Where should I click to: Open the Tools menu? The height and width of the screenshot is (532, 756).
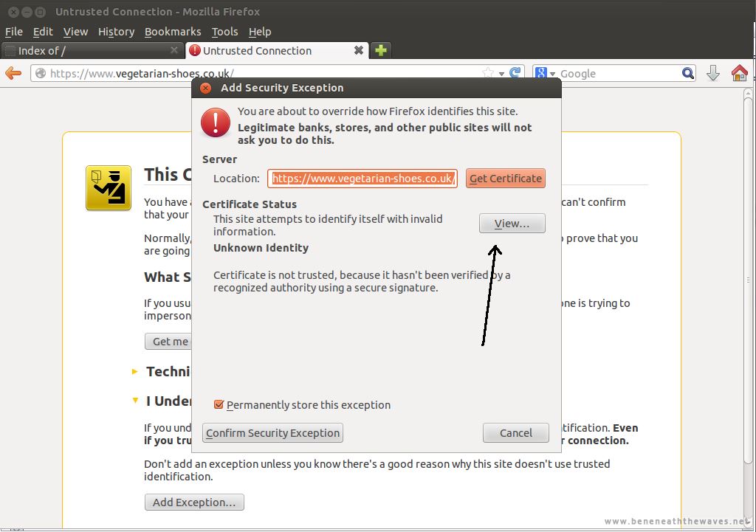(224, 32)
